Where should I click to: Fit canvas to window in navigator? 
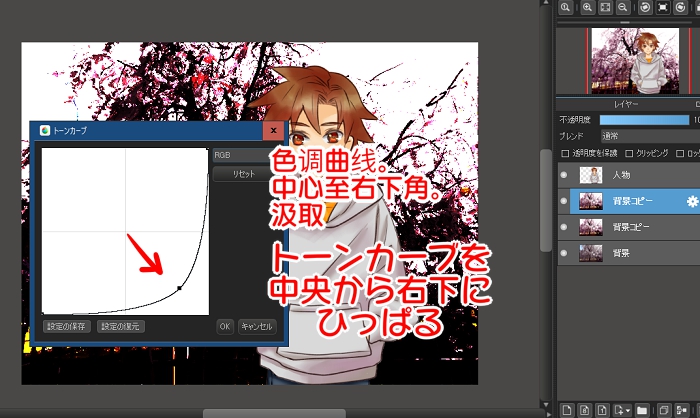point(605,8)
